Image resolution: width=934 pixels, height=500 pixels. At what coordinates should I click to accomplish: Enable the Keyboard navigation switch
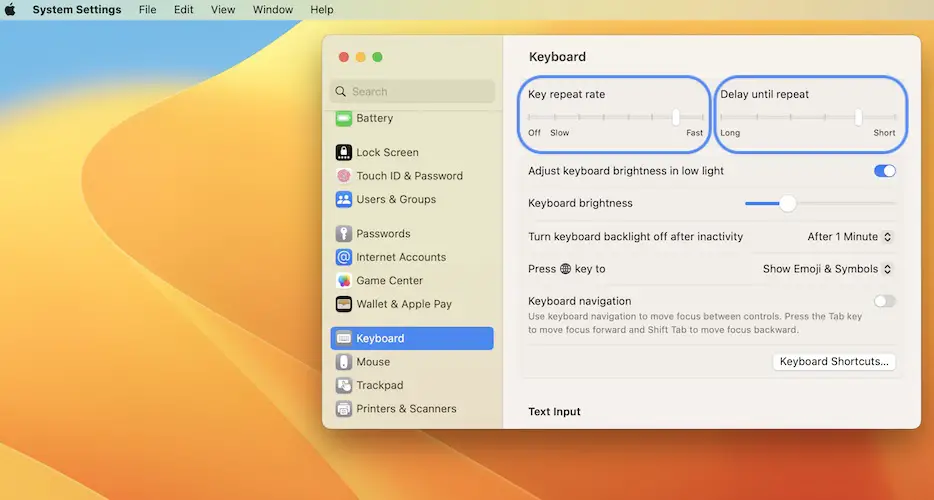tap(884, 301)
